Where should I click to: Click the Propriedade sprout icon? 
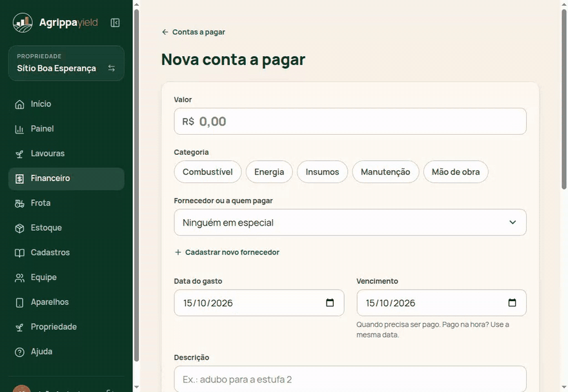click(19, 328)
